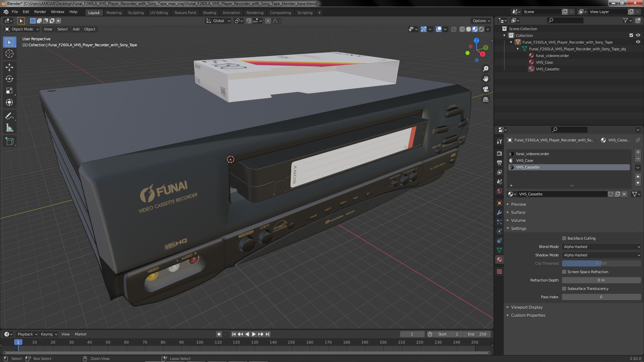Enable Backface Culling checkbox
Image resolution: width=644 pixels, height=362 pixels.
(564, 238)
